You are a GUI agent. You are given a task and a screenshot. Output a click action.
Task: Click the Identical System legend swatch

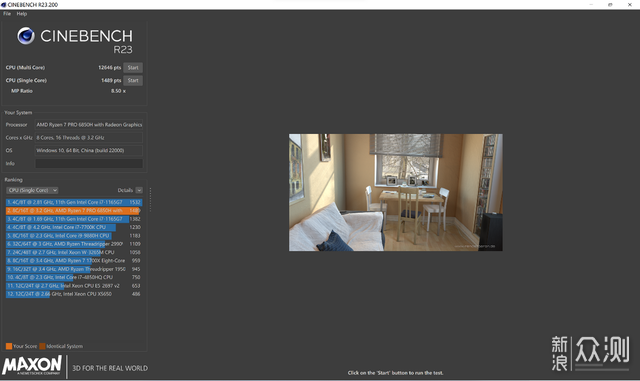[42, 346]
